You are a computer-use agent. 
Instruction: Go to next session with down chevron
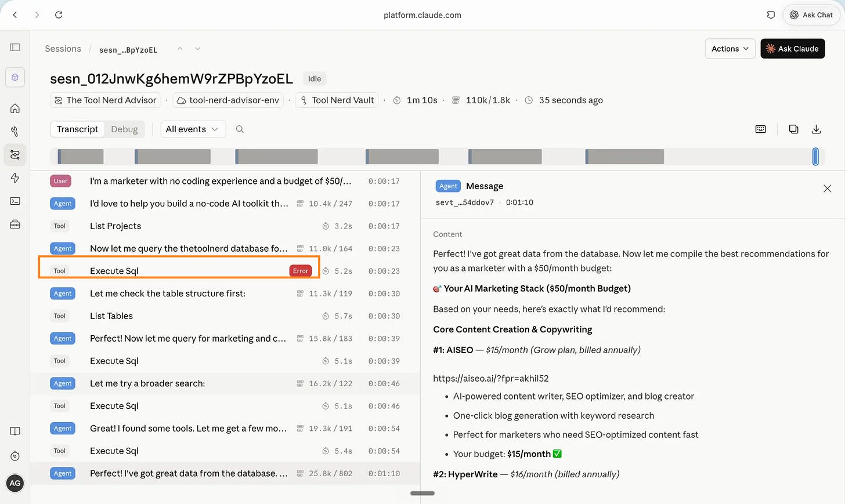pos(197,49)
